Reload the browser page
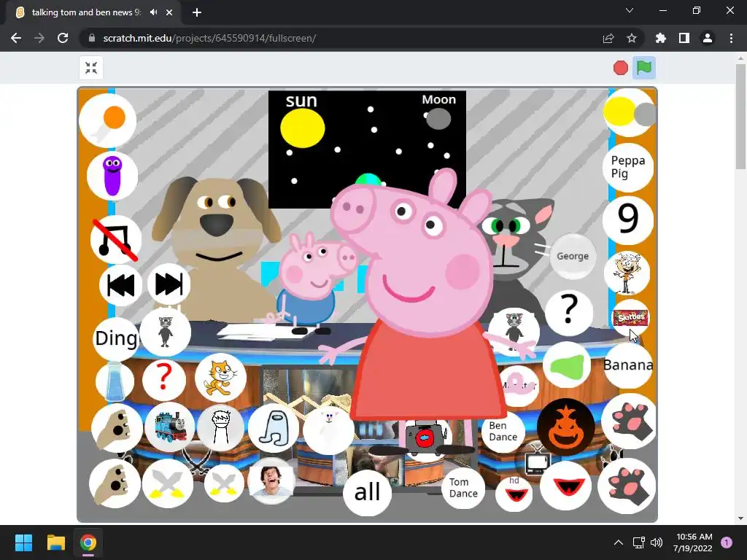The image size is (747, 560). [x=63, y=38]
